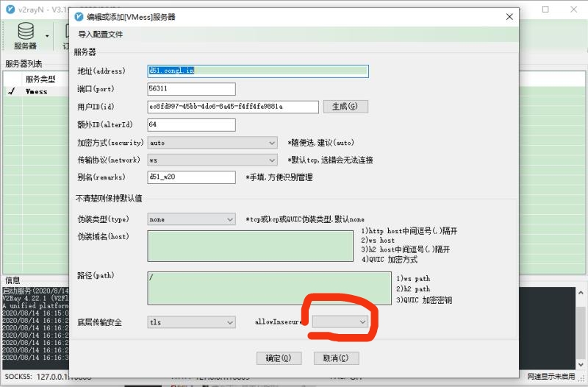Open the server toolbar dropdown arrow in v2rayN
The height and width of the screenshot is (387, 588).
[47, 36]
